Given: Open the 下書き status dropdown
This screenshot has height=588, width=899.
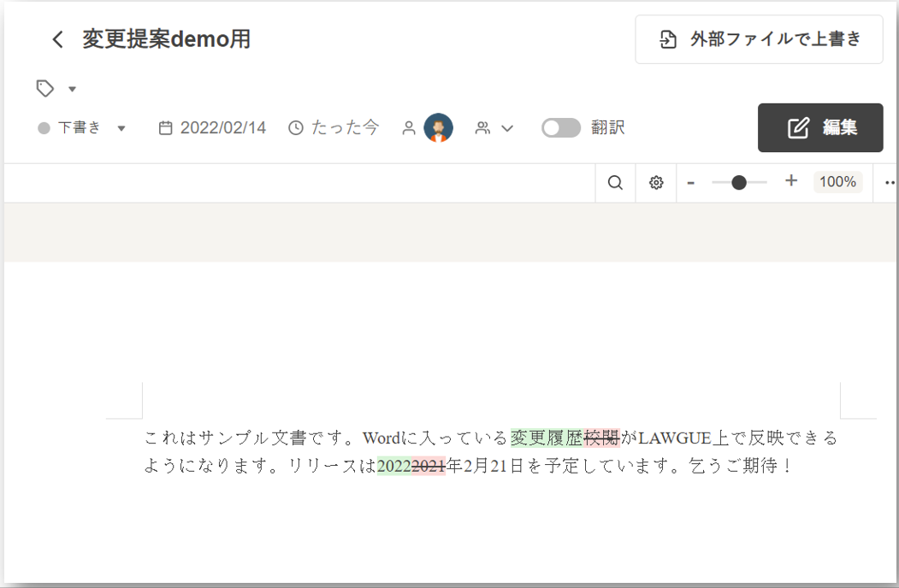Looking at the screenshot, I should click(81, 128).
